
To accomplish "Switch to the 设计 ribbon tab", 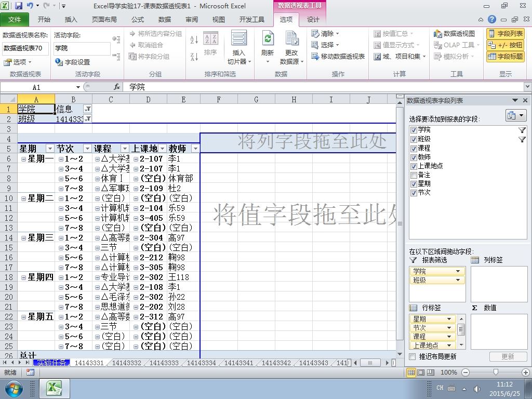I will (x=313, y=20).
